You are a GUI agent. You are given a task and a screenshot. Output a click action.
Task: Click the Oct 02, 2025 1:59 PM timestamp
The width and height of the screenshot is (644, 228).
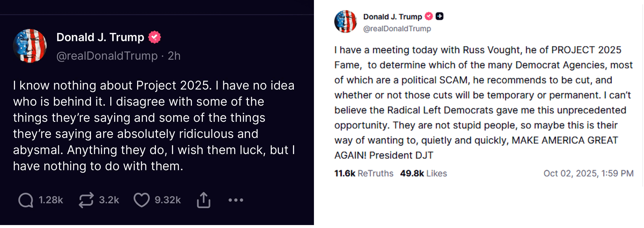[x=588, y=173]
